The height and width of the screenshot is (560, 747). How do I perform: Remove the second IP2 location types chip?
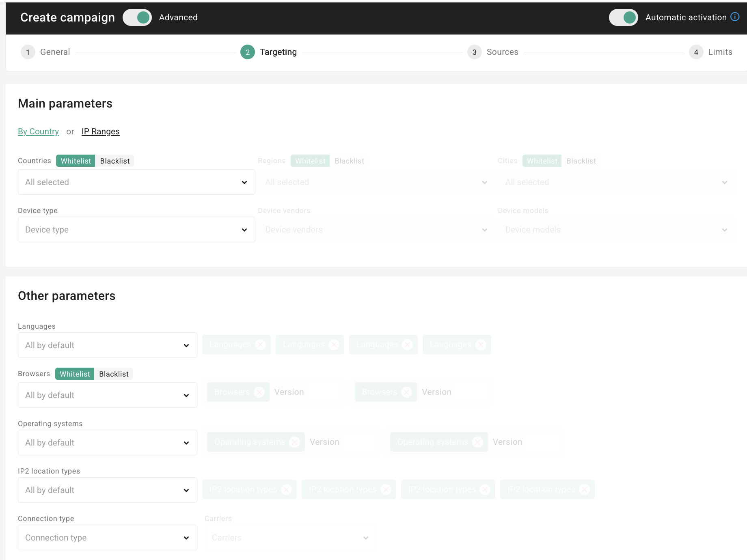pyautogui.click(x=386, y=489)
